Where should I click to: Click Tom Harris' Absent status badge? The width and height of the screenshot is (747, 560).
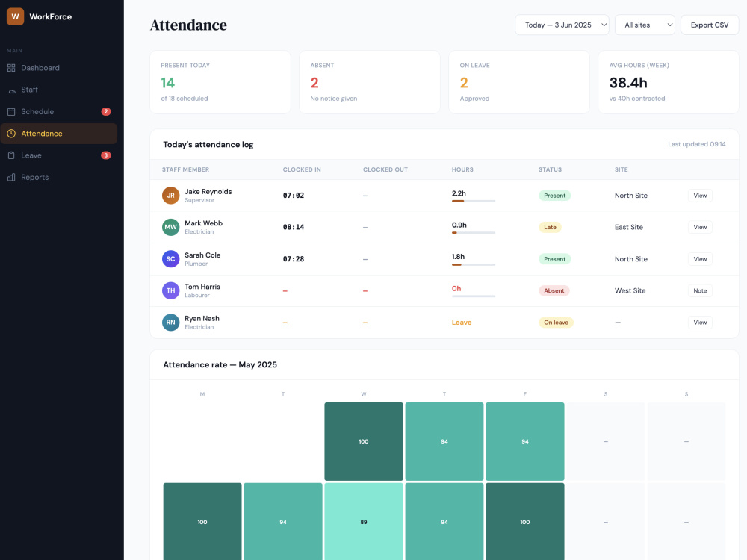click(x=554, y=290)
